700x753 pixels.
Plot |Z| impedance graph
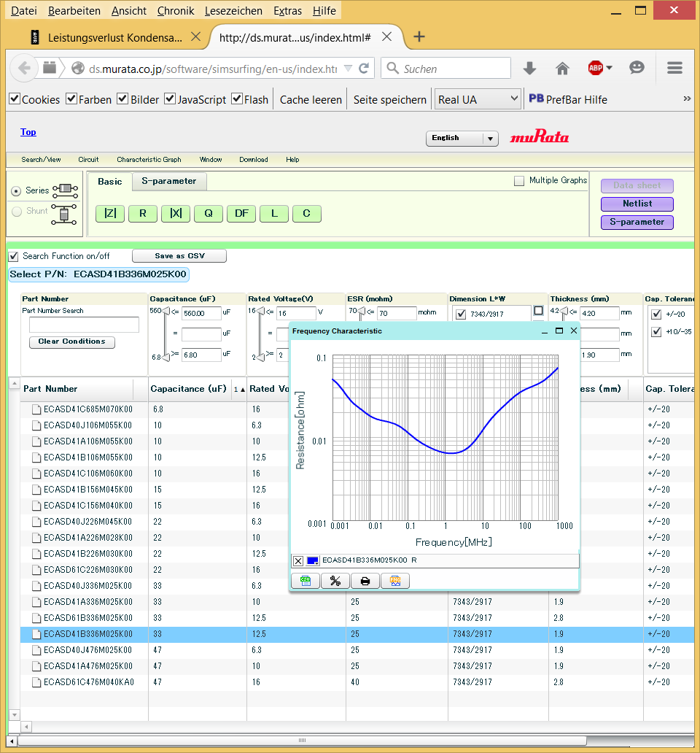[110, 213]
